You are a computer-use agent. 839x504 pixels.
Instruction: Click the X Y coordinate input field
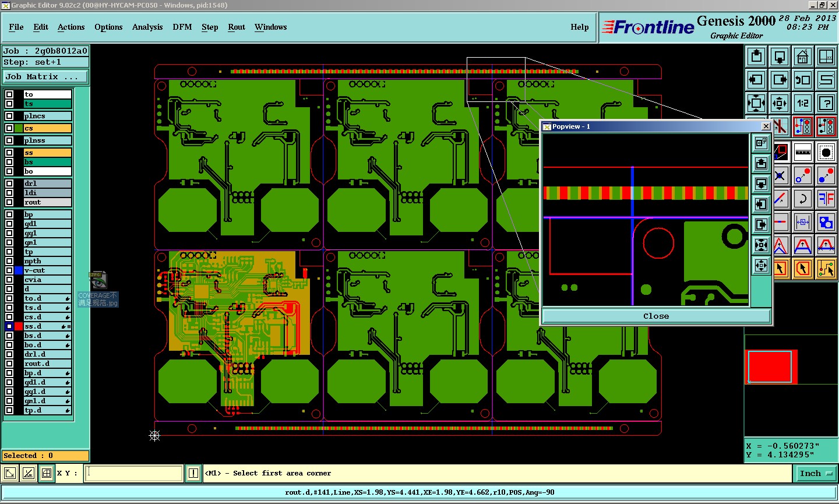pos(134,473)
